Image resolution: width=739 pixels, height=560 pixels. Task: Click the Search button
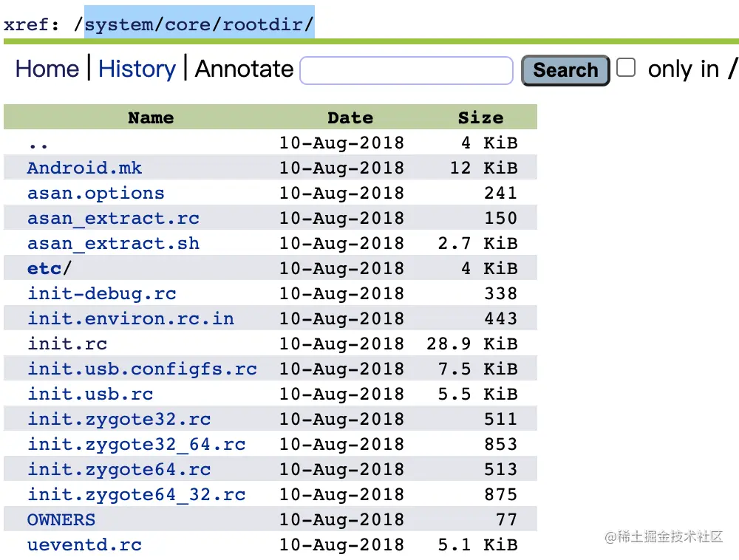click(x=565, y=70)
